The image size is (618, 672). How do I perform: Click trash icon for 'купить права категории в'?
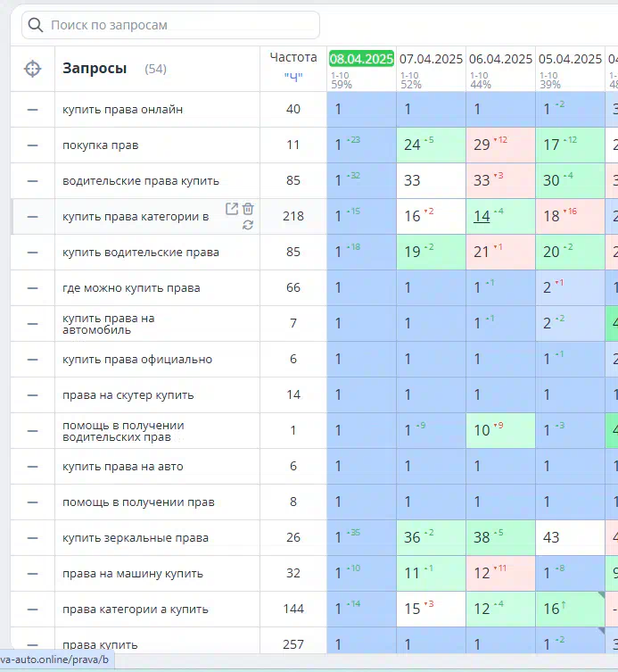[x=248, y=209]
